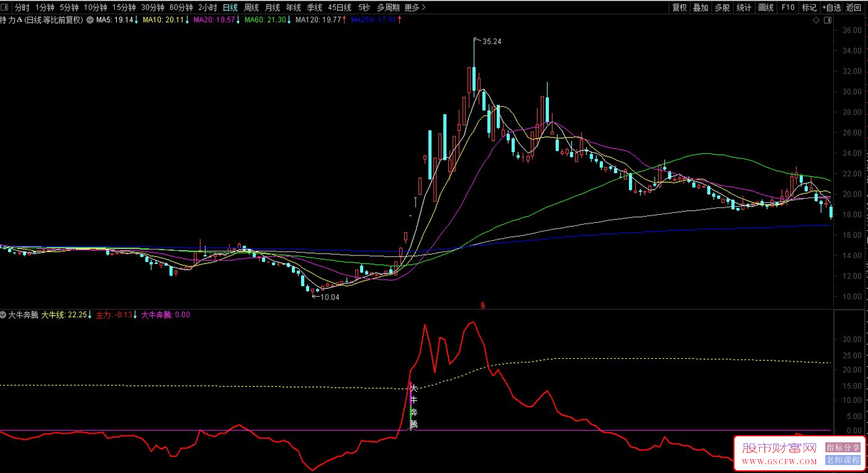
Task: Select the 年线 yearly tab
Action: (293, 8)
